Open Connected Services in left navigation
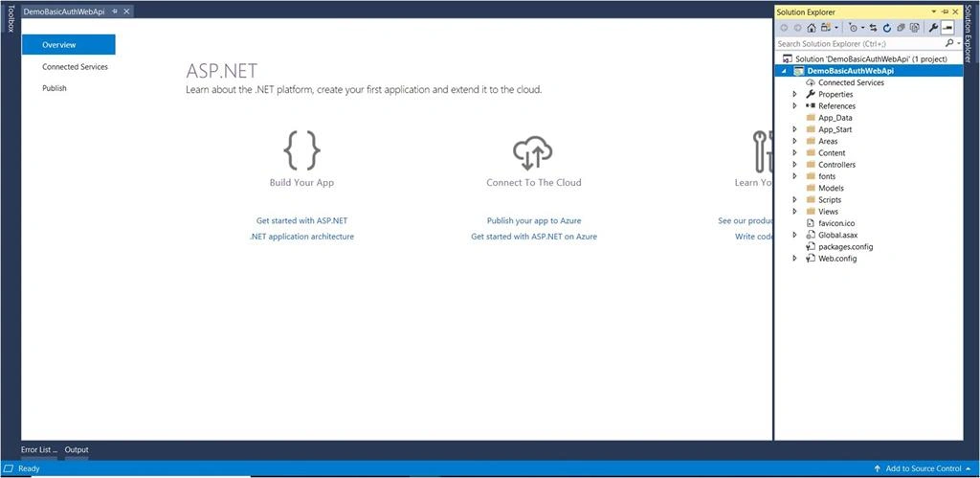This screenshot has height=478, width=980. click(x=75, y=67)
